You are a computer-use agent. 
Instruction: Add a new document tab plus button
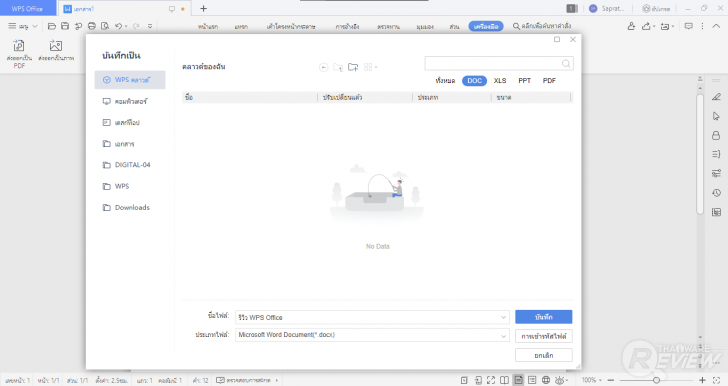[x=203, y=8]
